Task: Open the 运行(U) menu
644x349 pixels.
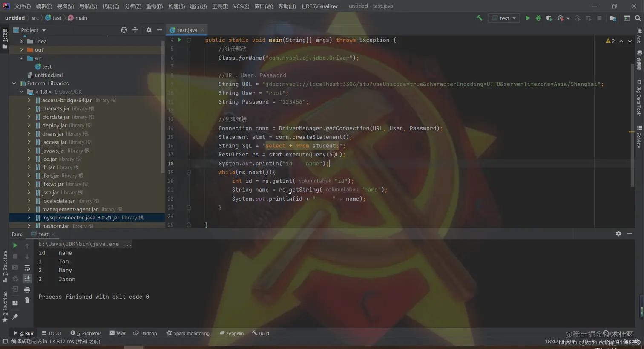Action: (x=198, y=6)
